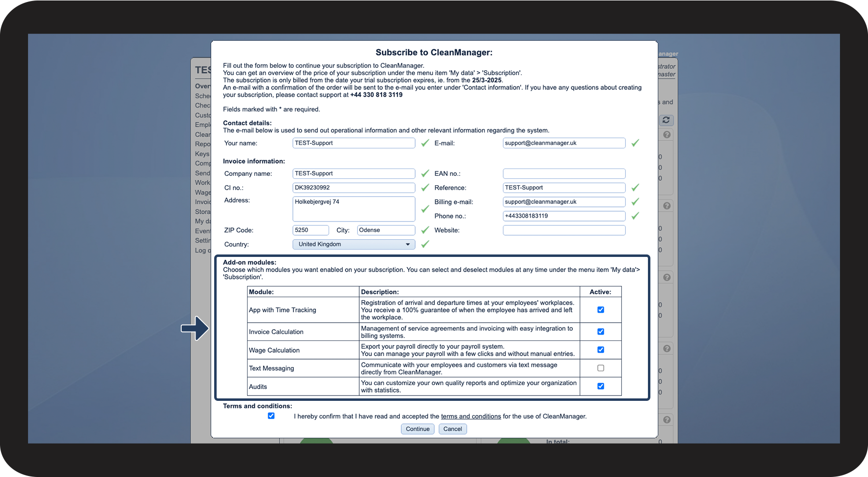Uncheck App with Time Tracking active checkbox
Viewport: 868px width, 477px height.
pyautogui.click(x=601, y=309)
